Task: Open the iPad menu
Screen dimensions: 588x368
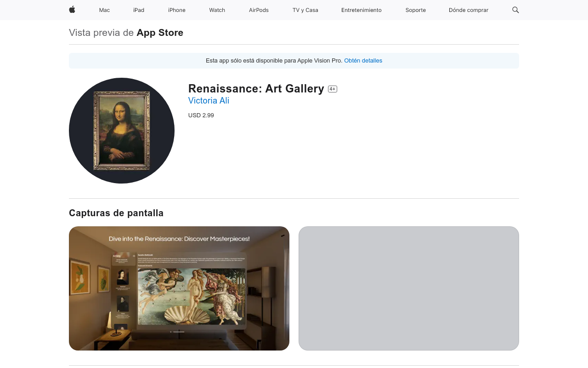Action: click(x=139, y=10)
